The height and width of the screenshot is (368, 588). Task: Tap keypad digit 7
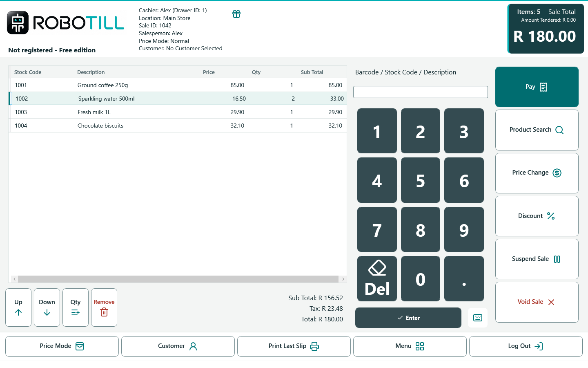click(377, 229)
